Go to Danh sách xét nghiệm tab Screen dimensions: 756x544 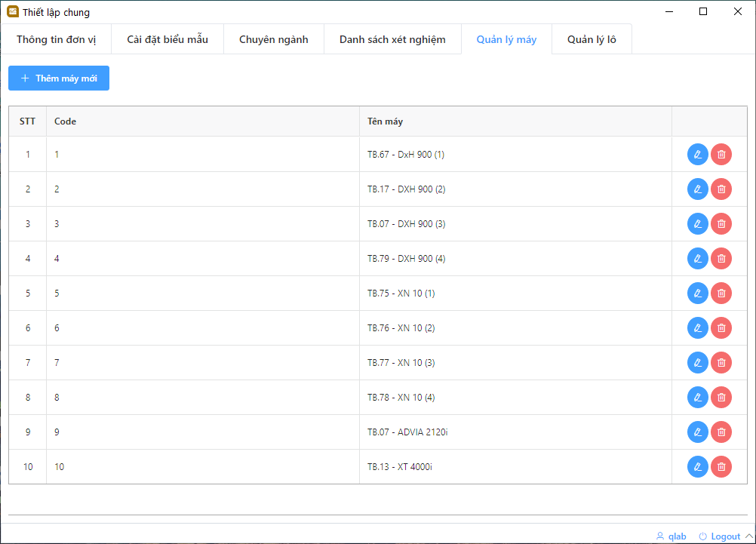pos(392,39)
